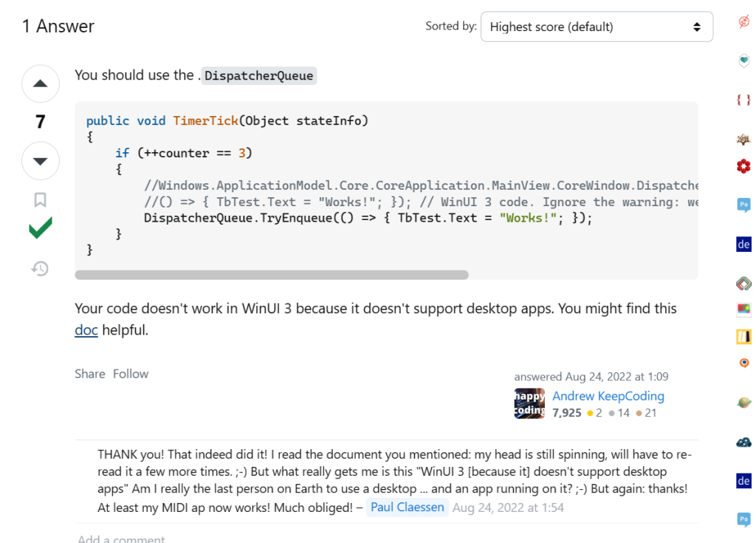This screenshot has height=543, width=756.
Task: Upvote the DispatcherQueue answer
Action: (41, 83)
